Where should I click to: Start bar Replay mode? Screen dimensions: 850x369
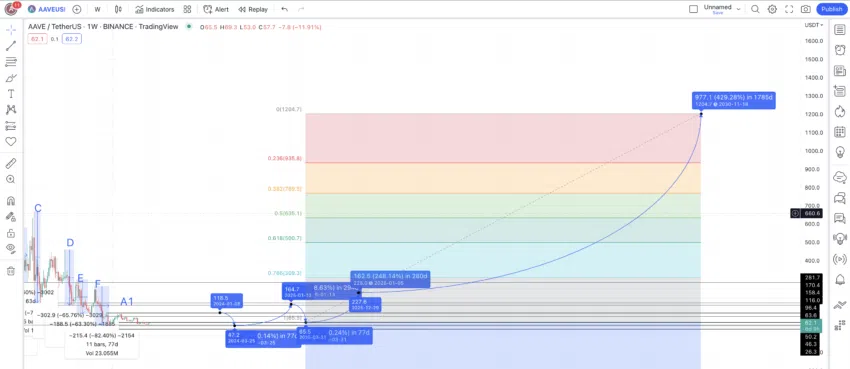click(253, 9)
